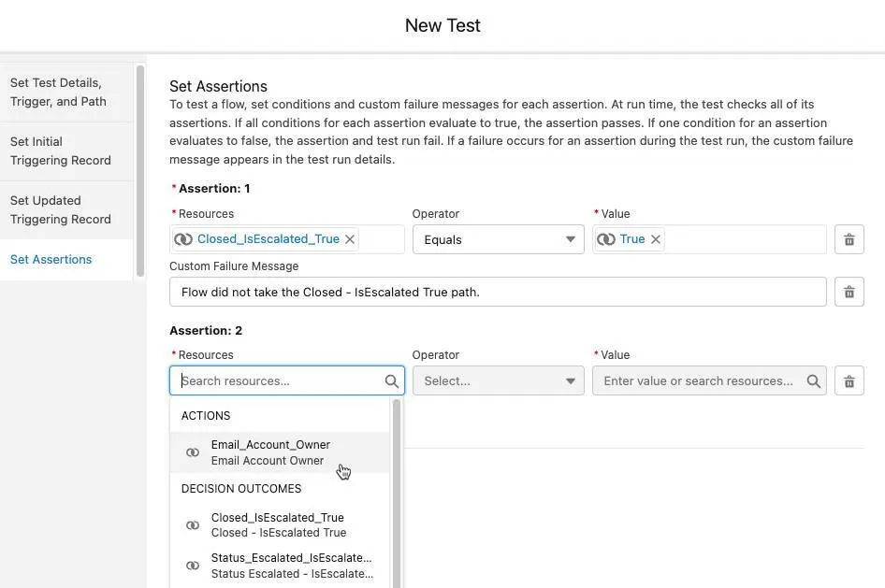Click the resource icon beside Email_Account_Owner
The image size is (885, 588).
click(192, 452)
